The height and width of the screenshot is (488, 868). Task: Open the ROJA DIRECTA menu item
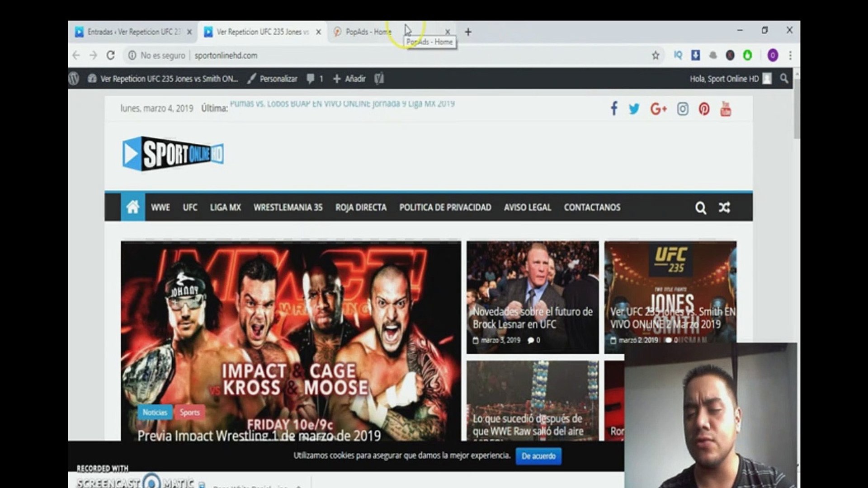(361, 207)
